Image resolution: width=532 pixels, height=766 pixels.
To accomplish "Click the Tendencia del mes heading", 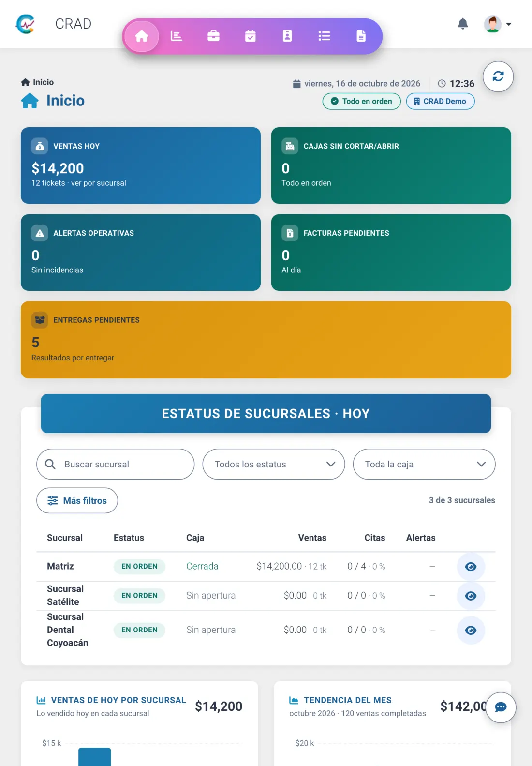I will click(348, 700).
